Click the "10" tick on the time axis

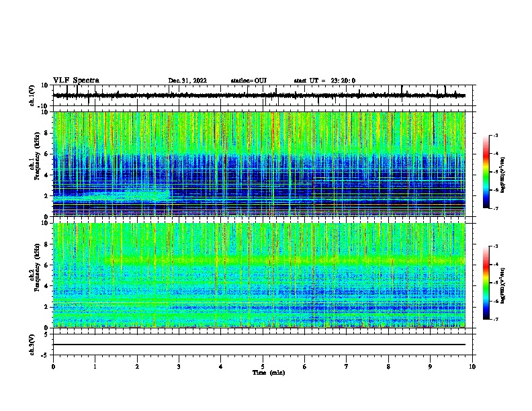[x=472, y=367]
